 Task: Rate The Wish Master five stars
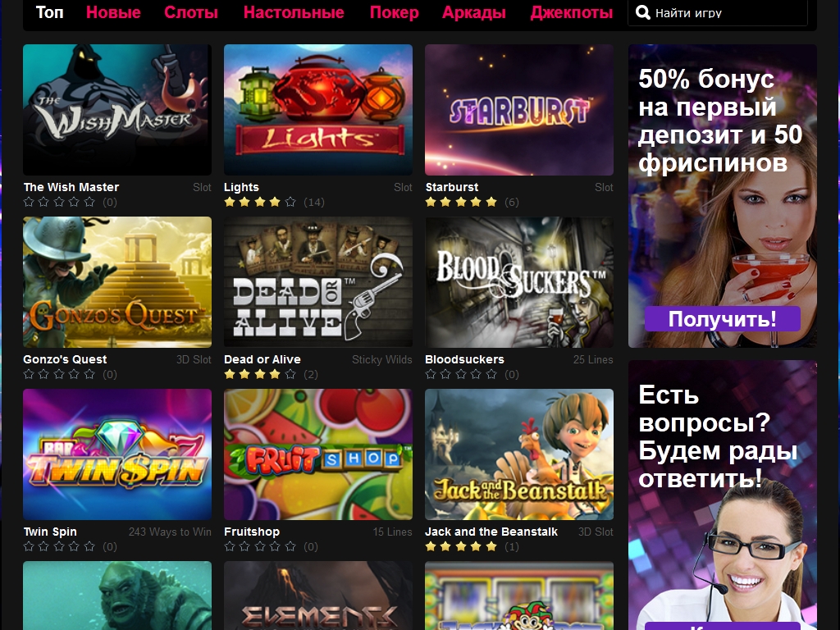(89, 202)
